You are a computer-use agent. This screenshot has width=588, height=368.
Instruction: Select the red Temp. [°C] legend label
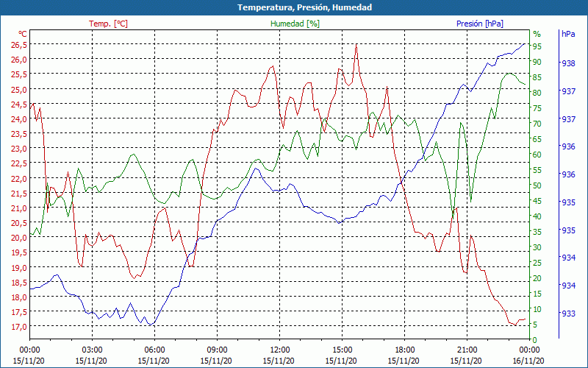[108, 24]
